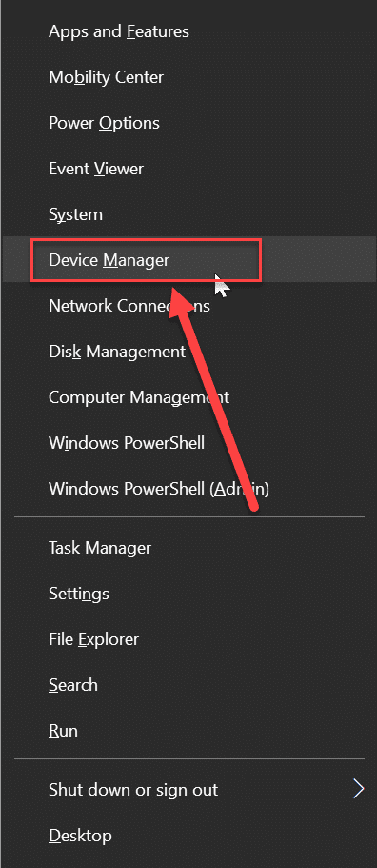Show the Desktop
This screenshot has width=377, height=868.
click(188, 836)
